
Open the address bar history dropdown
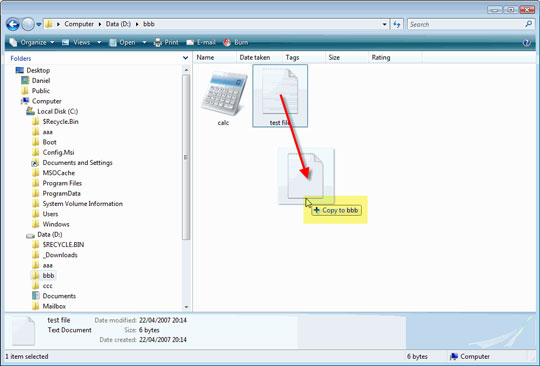[384, 24]
